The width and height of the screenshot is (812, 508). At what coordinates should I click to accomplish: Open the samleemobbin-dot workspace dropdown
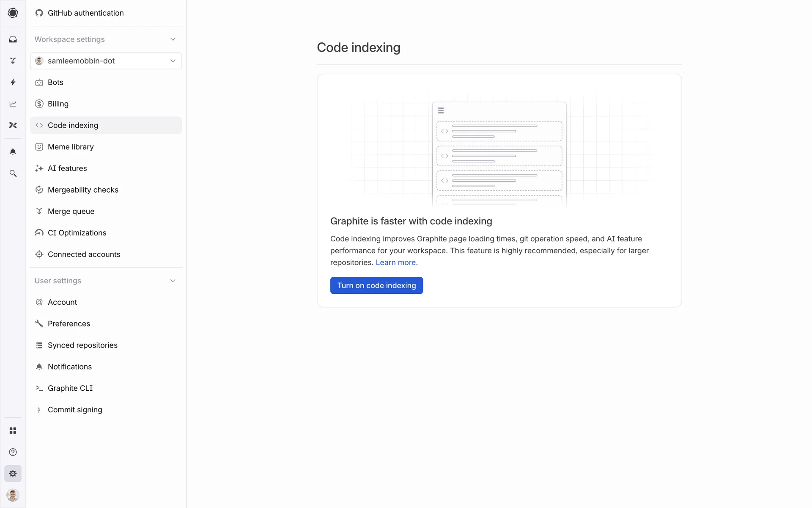pyautogui.click(x=106, y=61)
